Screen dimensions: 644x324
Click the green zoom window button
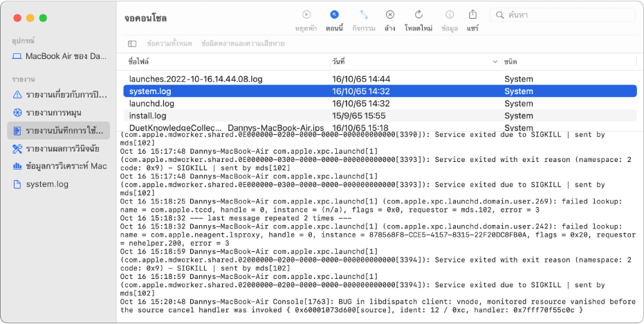pos(43,18)
